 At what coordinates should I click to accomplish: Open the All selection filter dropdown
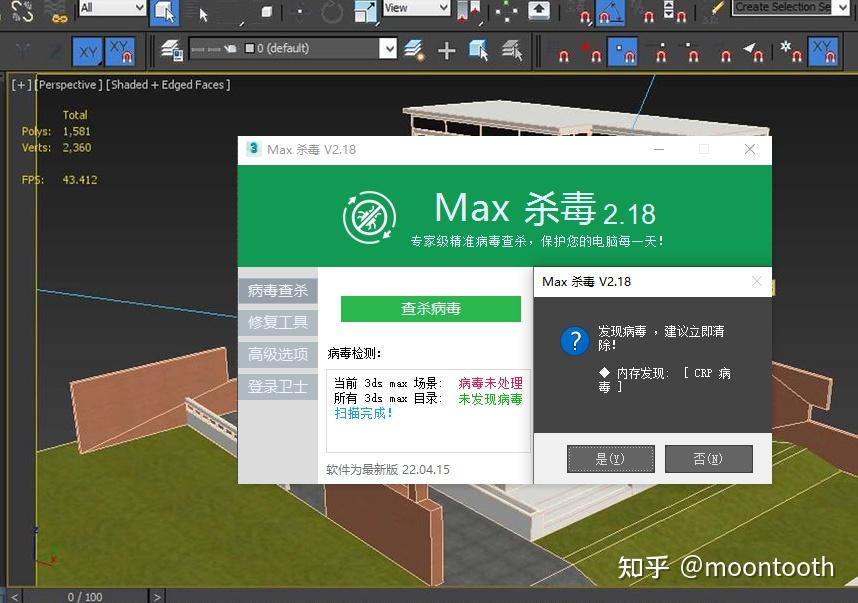click(x=110, y=9)
